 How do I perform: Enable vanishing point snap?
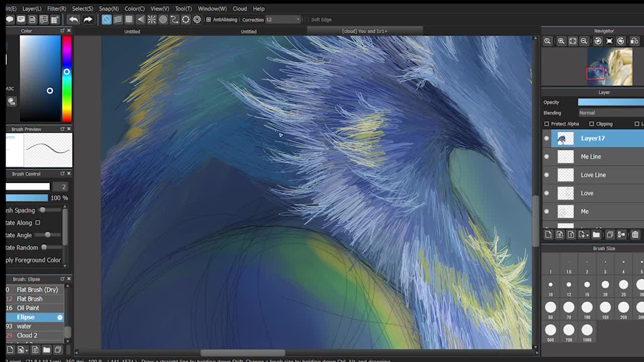(x=140, y=20)
